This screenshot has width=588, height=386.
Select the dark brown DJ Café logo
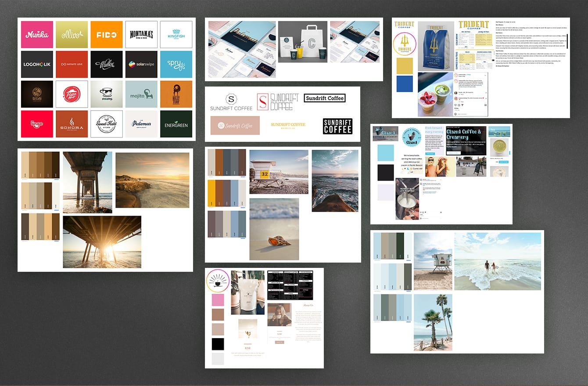pyautogui.click(x=37, y=94)
